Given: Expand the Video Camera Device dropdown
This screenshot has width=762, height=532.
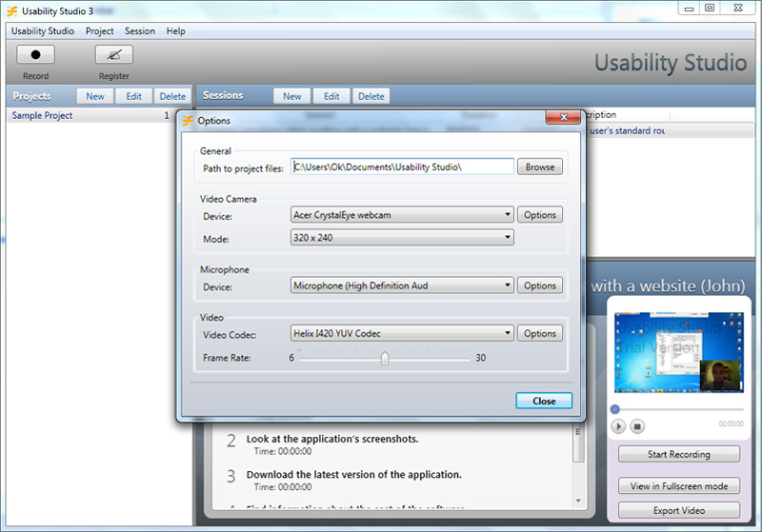Looking at the screenshot, I should 402,215.
